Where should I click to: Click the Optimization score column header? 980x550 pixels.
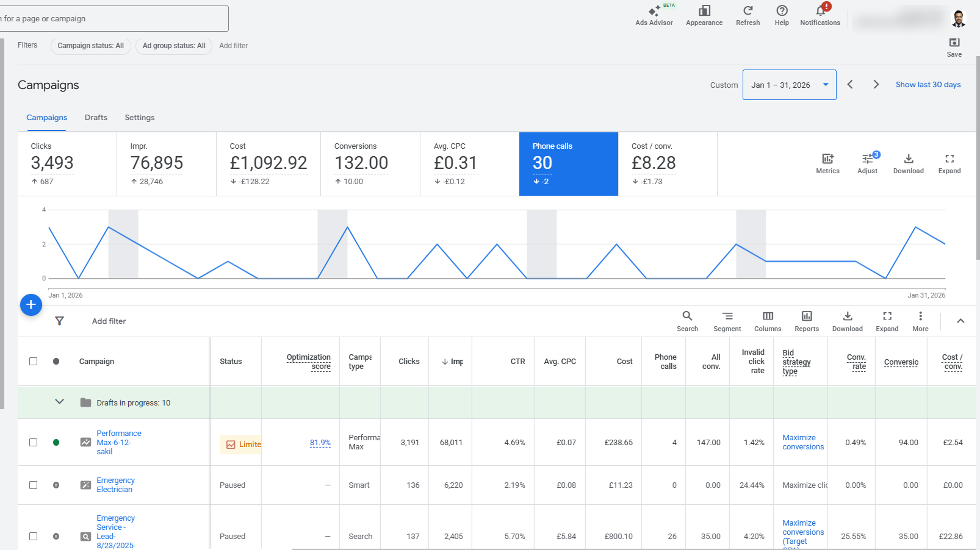point(309,362)
